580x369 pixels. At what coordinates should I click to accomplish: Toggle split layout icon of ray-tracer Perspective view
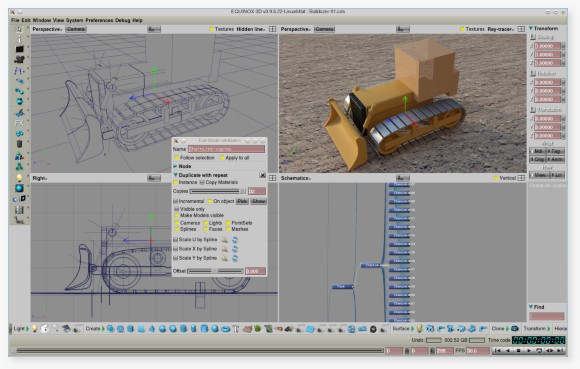521,29
